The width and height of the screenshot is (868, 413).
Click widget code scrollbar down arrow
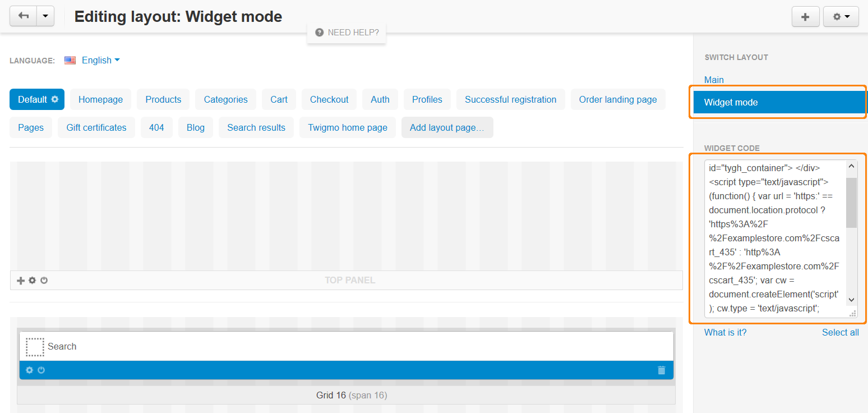click(x=851, y=300)
